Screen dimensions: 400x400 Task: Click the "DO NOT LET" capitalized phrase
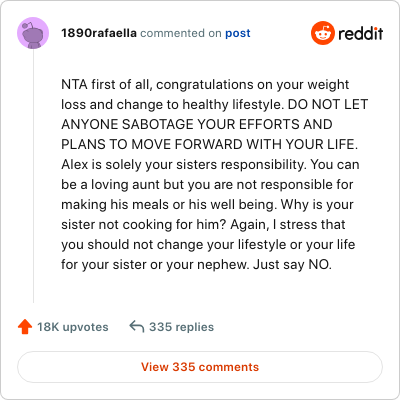328,104
